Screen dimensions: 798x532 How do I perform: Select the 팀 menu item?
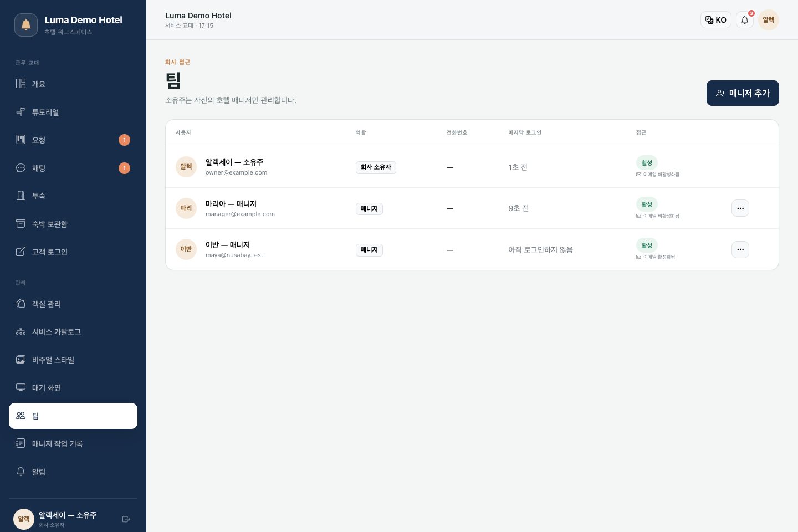coord(73,416)
